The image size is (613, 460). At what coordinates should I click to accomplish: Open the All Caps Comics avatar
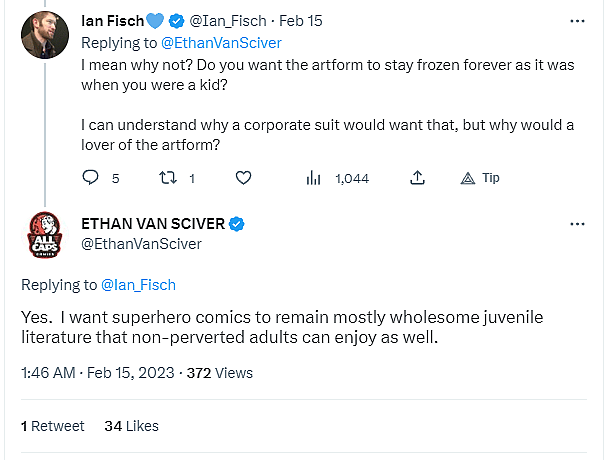pos(42,235)
